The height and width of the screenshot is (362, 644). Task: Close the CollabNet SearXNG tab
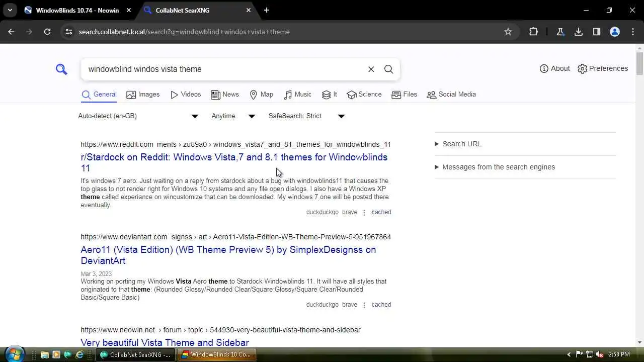[249, 10]
